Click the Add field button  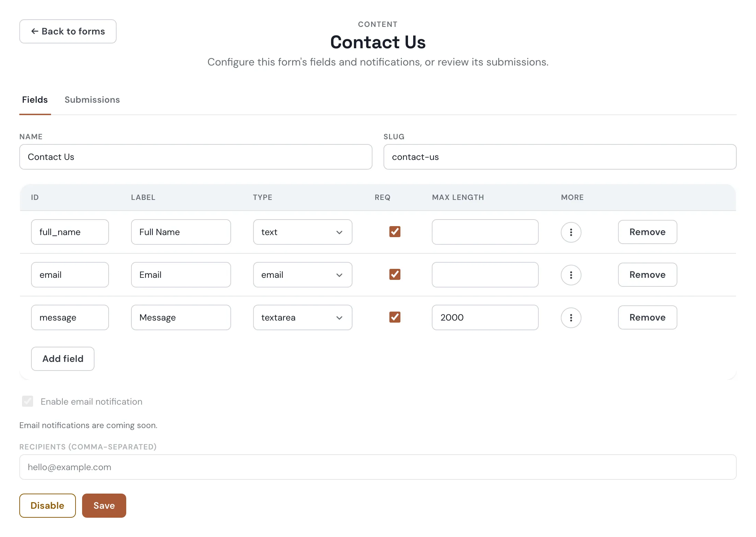(63, 359)
